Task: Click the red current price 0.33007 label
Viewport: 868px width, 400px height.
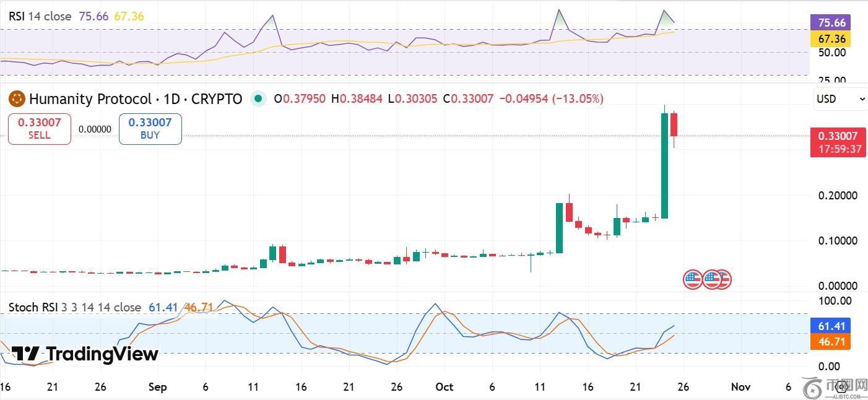Action: [838, 142]
